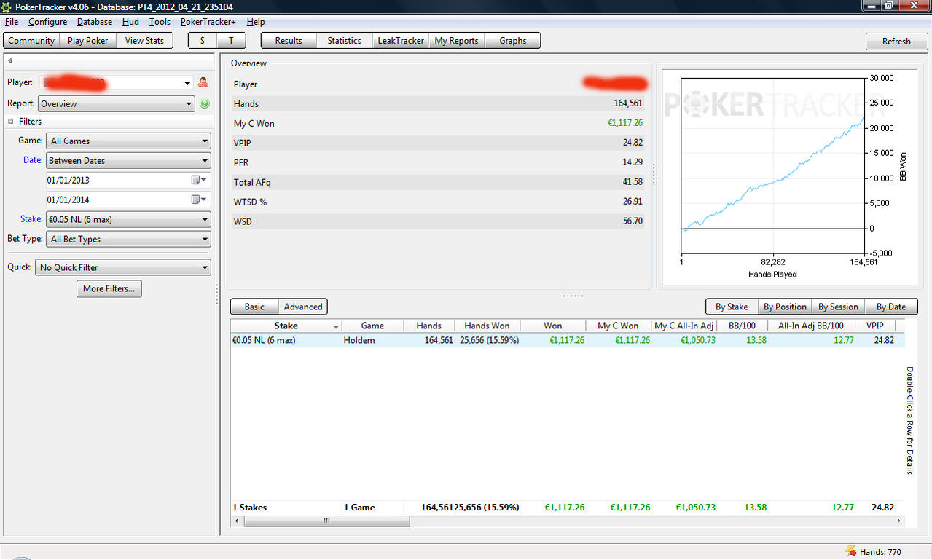Image resolution: width=932 pixels, height=560 pixels.
Task: Click the horizontal scrollbar thumb in results table
Action: 326,521
